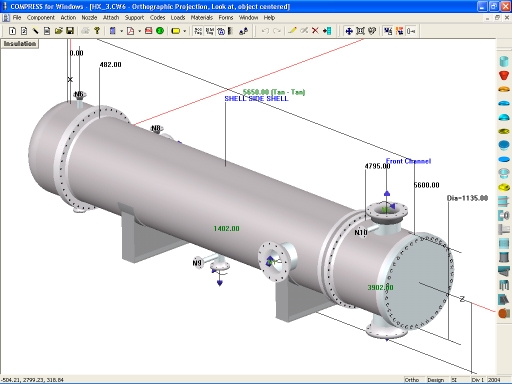Click the red delete X icon
The width and height of the screenshot is (512, 384).
pyautogui.click(x=315, y=31)
